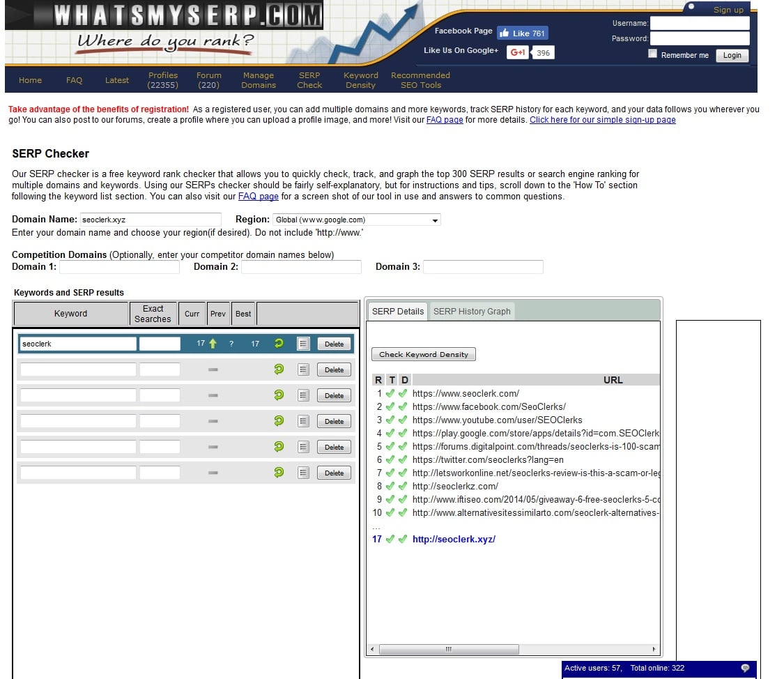Image resolution: width=784 pixels, height=679 pixels.
Task: Click the play.google.com result URL
Action: tap(536, 434)
